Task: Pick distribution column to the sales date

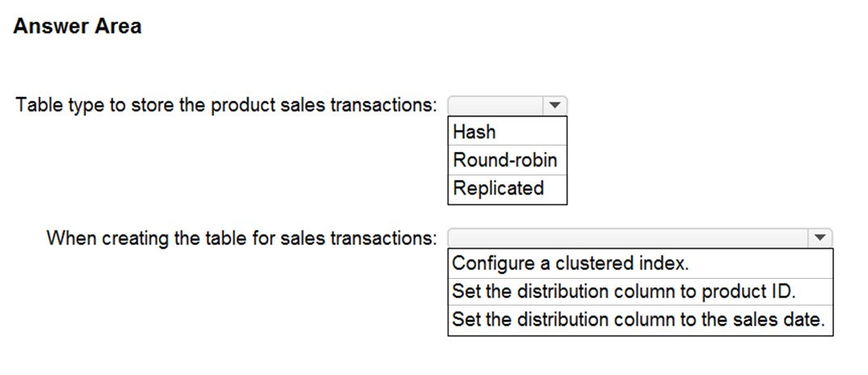Action: click(638, 318)
